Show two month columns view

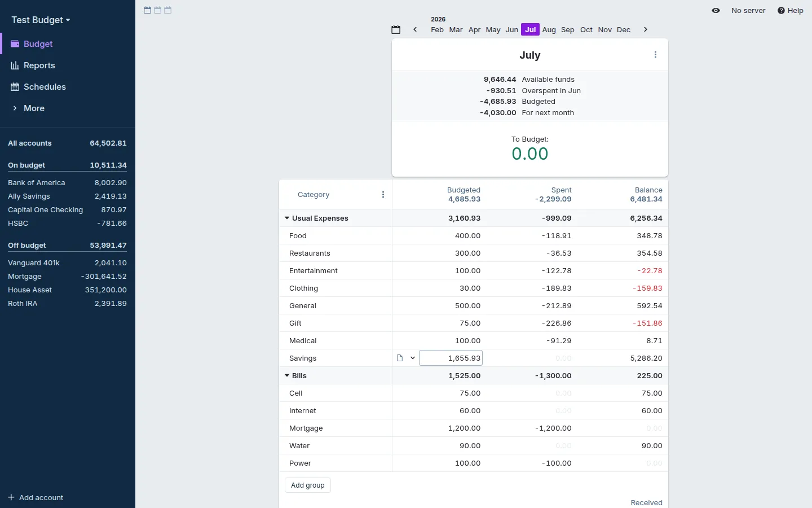pyautogui.click(x=158, y=10)
